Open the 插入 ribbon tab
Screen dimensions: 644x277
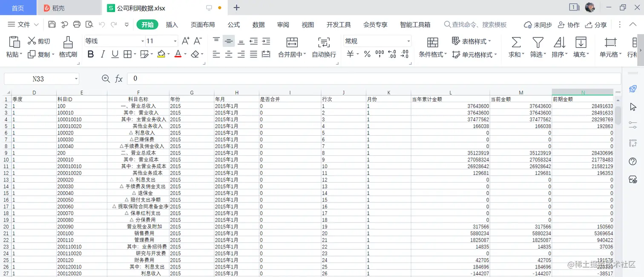coord(172,25)
